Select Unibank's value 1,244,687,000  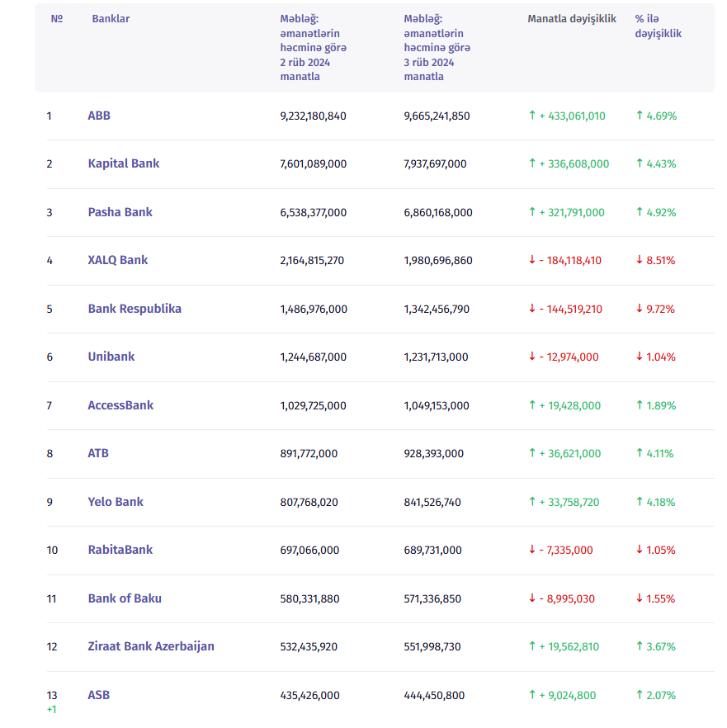point(314,357)
